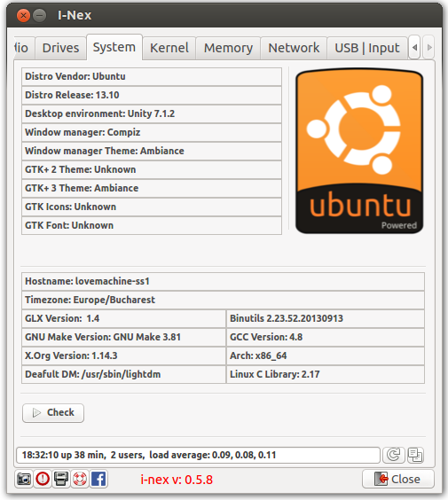Open the Facebook page icon
The image size is (448, 500).
click(98, 479)
